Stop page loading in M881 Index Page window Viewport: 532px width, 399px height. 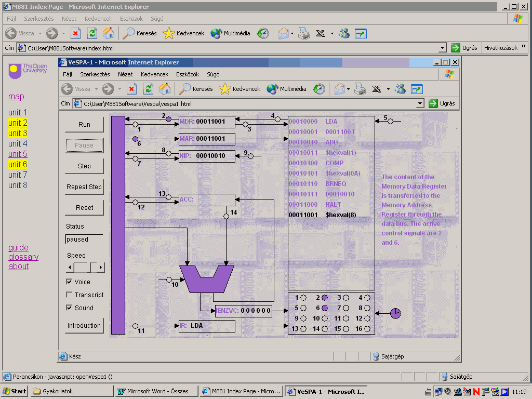75,33
